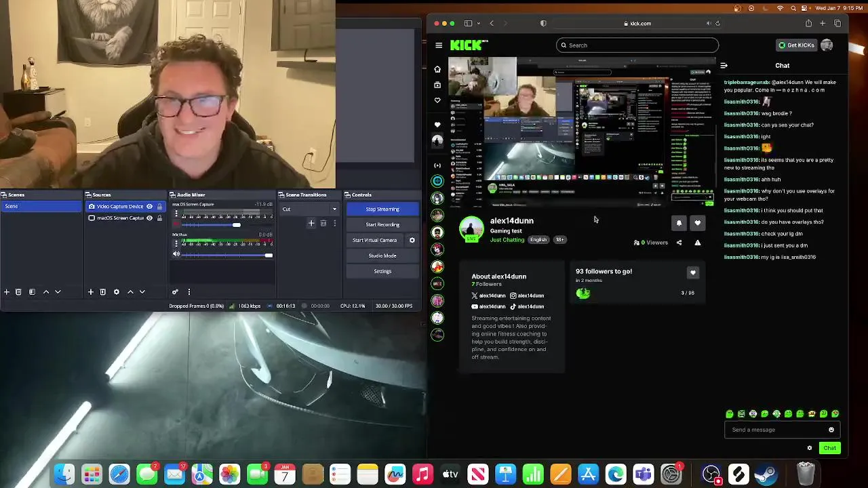Open Audio Mixer panel options menu
The height and width of the screenshot is (488, 868).
[x=189, y=291]
